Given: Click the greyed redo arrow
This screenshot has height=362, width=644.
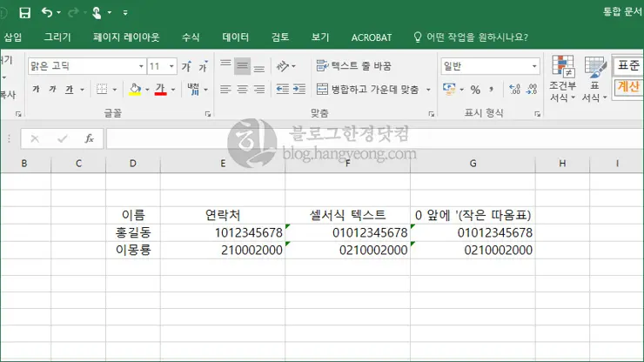Looking at the screenshot, I should tap(73, 13).
